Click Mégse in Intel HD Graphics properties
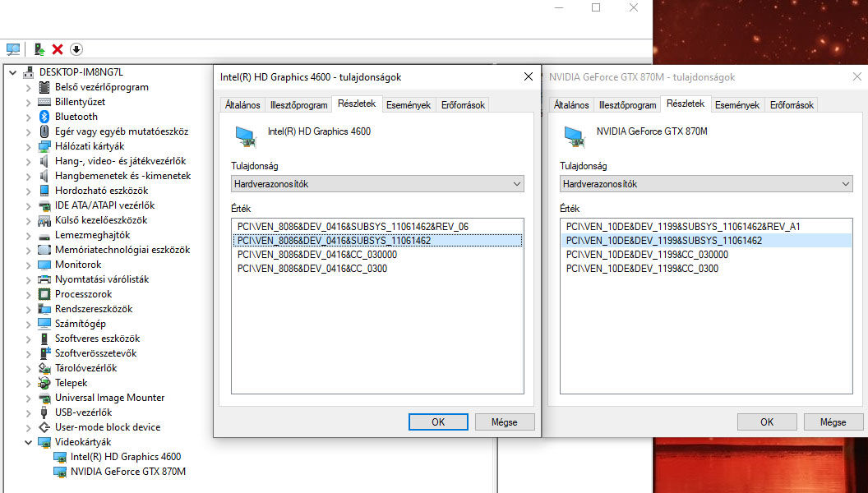This screenshot has width=868, height=493. tap(505, 422)
